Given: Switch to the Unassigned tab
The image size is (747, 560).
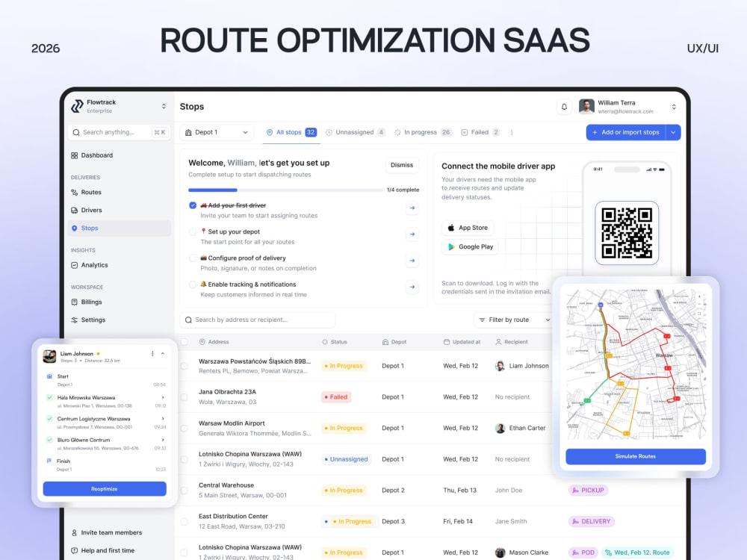Looking at the screenshot, I should tap(355, 132).
